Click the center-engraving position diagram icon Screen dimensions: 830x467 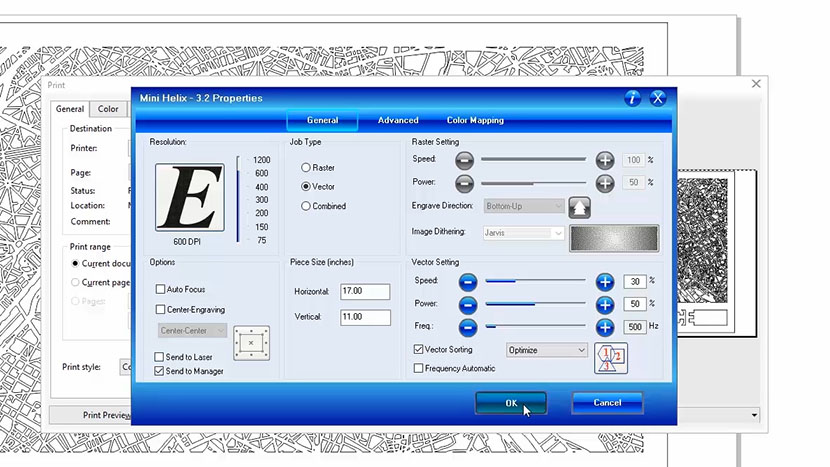click(x=251, y=343)
